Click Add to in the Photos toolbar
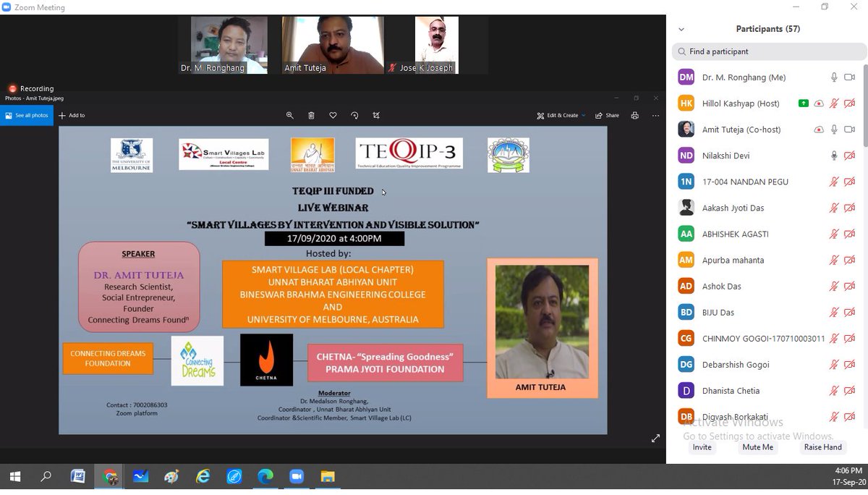Image resolution: width=868 pixels, height=495 pixels. click(72, 115)
